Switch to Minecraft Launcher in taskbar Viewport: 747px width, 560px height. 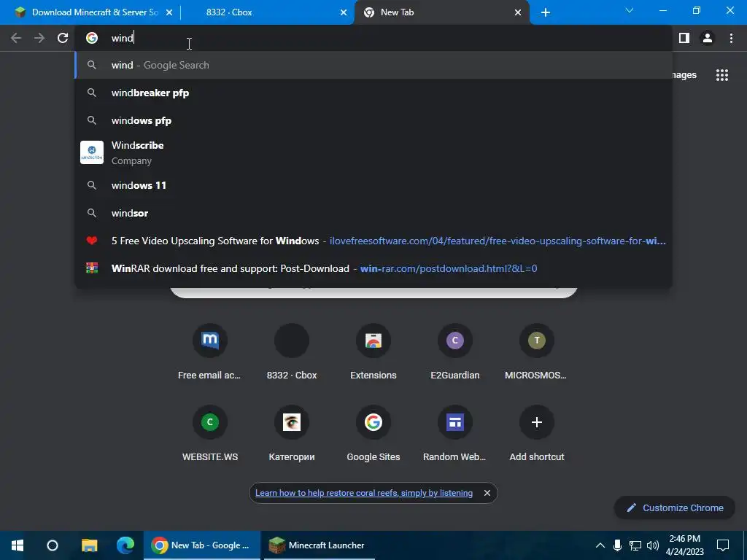(x=320, y=545)
